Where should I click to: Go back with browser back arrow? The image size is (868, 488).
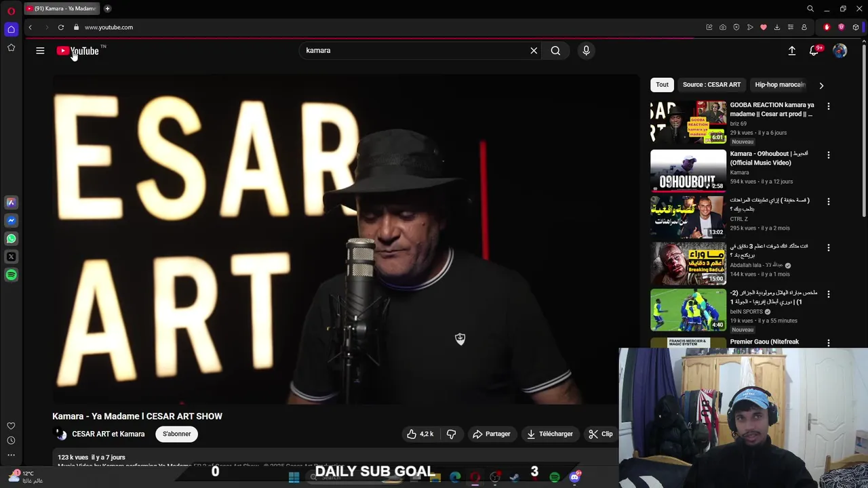tap(30, 27)
